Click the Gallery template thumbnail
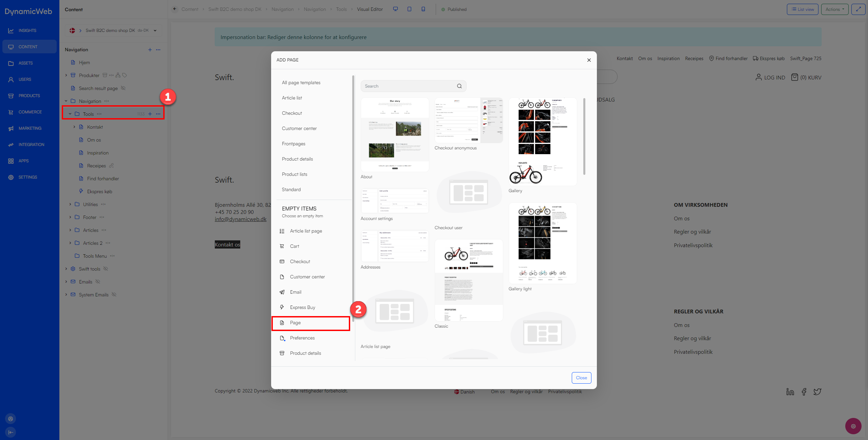The height and width of the screenshot is (440, 868). pos(542,142)
